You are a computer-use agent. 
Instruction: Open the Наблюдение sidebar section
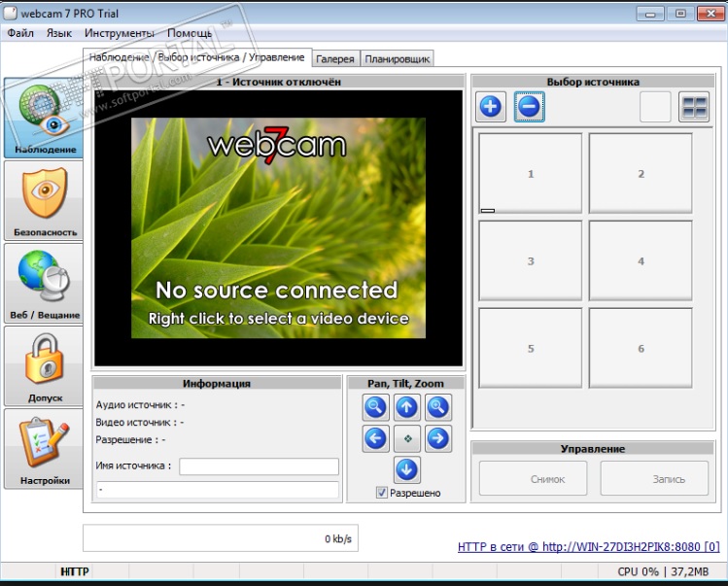44,118
